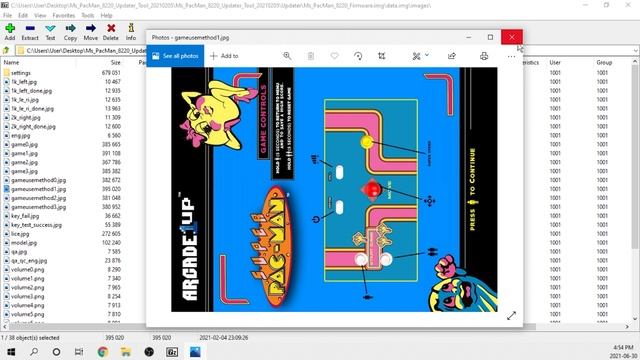
Task: Open the Edit menu
Action: (x=23, y=16)
